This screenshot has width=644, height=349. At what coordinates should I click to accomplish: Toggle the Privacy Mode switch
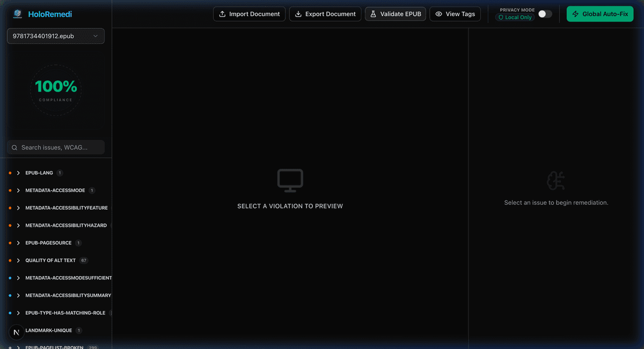click(545, 14)
